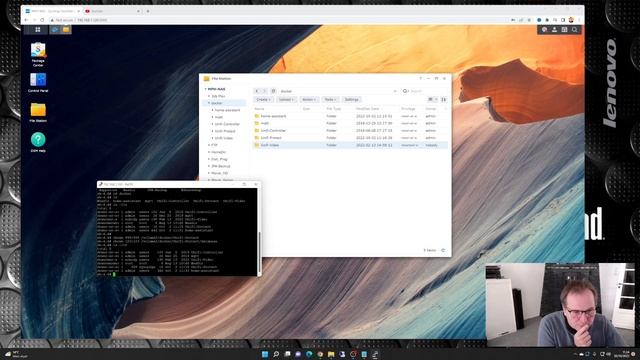Screen dimensions: 640x360
Task: Open the DSM main menu grid
Action: (x=38, y=29)
